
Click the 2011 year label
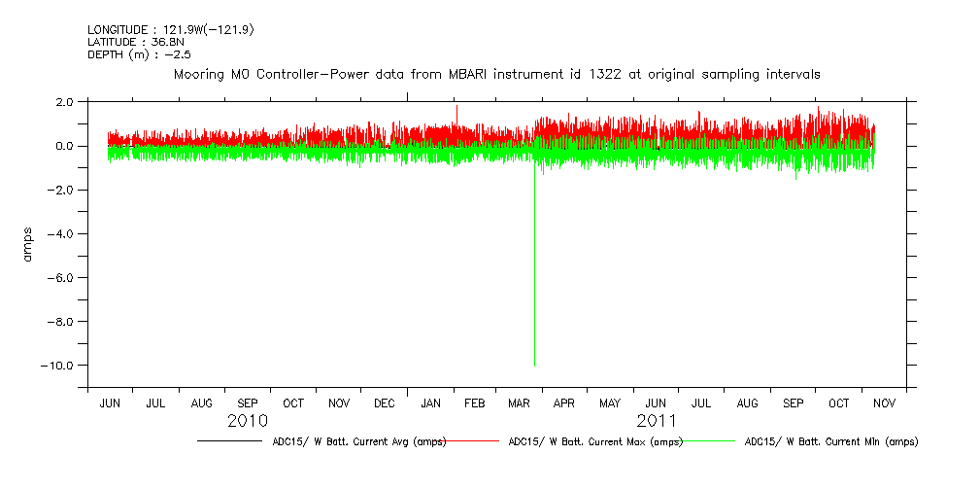coord(657,421)
